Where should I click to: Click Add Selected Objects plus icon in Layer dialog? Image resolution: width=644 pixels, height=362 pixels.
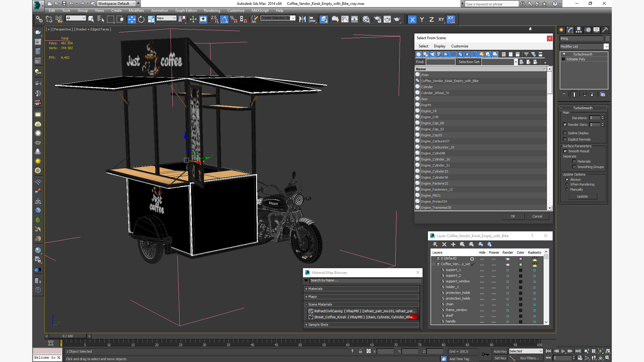453,244
